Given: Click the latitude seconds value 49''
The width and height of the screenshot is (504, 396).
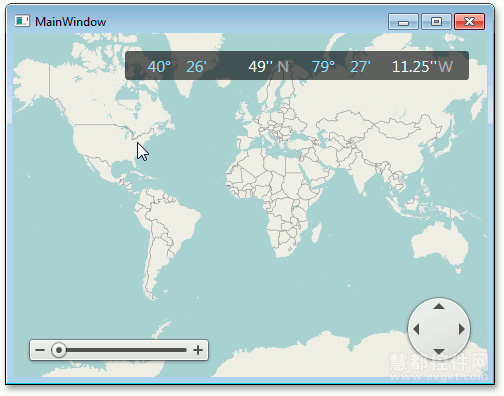Looking at the screenshot, I should point(261,67).
